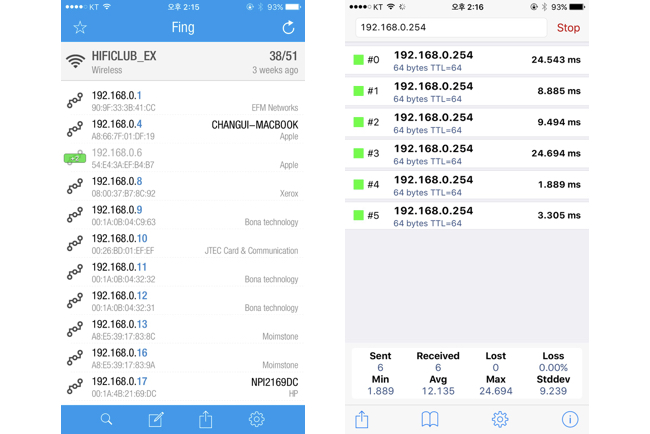Tap the Avg value 12.135

coord(438,391)
